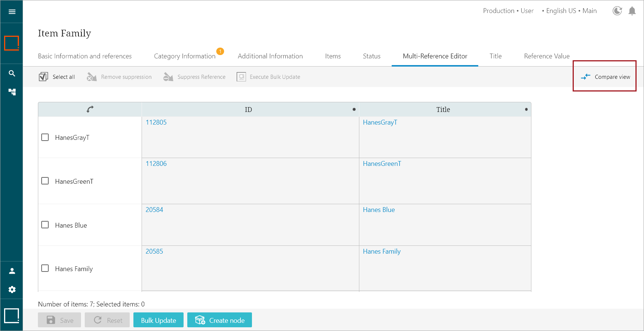Check the HanesGrayT row checkbox
This screenshot has width=644, height=331.
(x=45, y=137)
